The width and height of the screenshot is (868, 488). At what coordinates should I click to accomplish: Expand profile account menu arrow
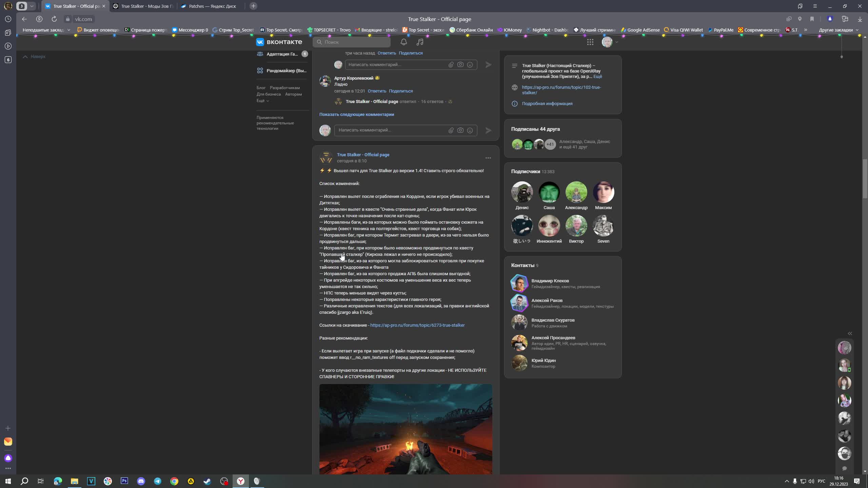(x=616, y=42)
